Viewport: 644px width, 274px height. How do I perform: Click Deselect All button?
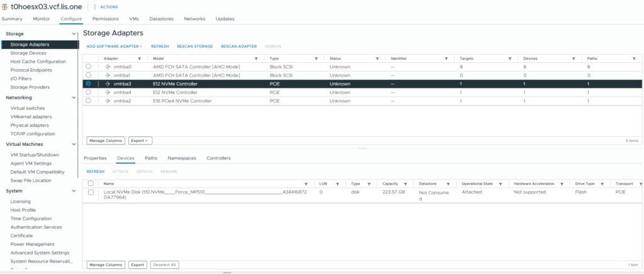click(165, 265)
